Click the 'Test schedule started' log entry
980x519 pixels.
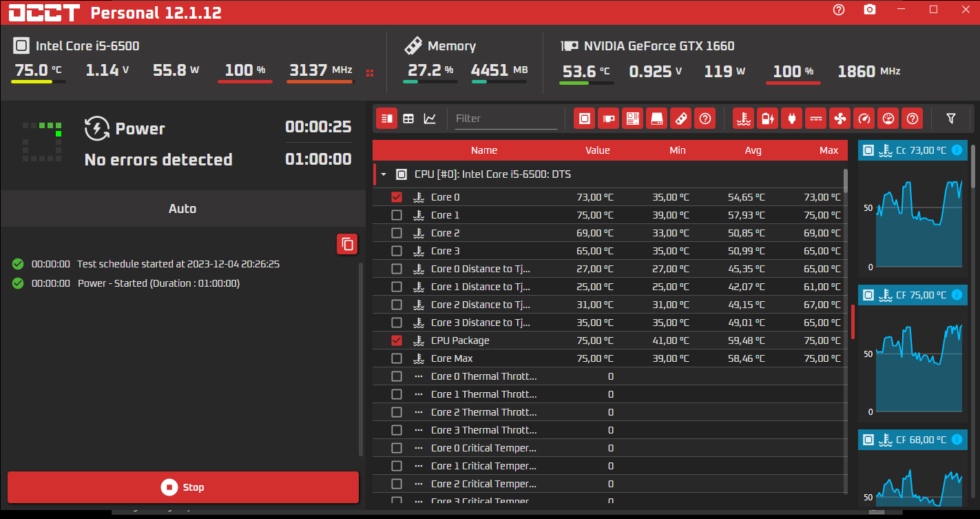tap(178, 264)
